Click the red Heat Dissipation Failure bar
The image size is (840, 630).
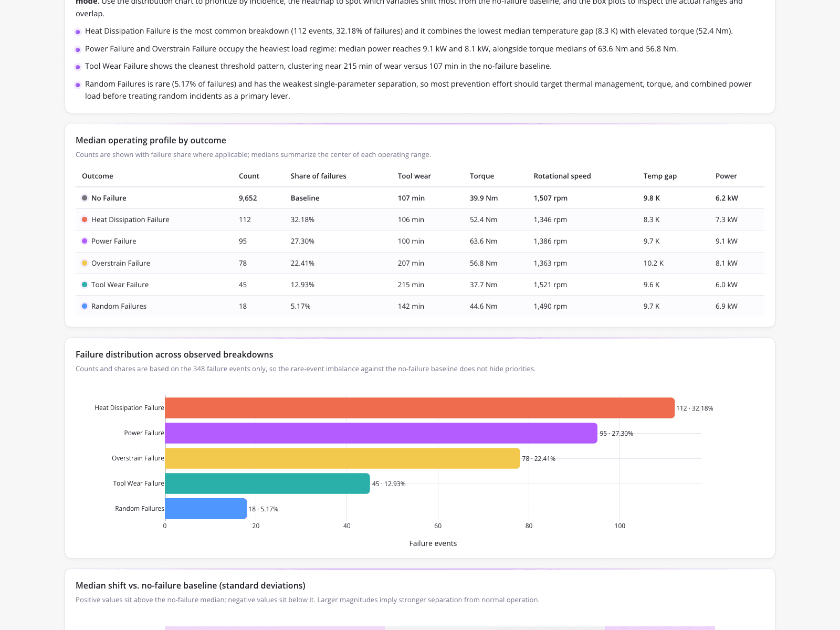pos(420,408)
